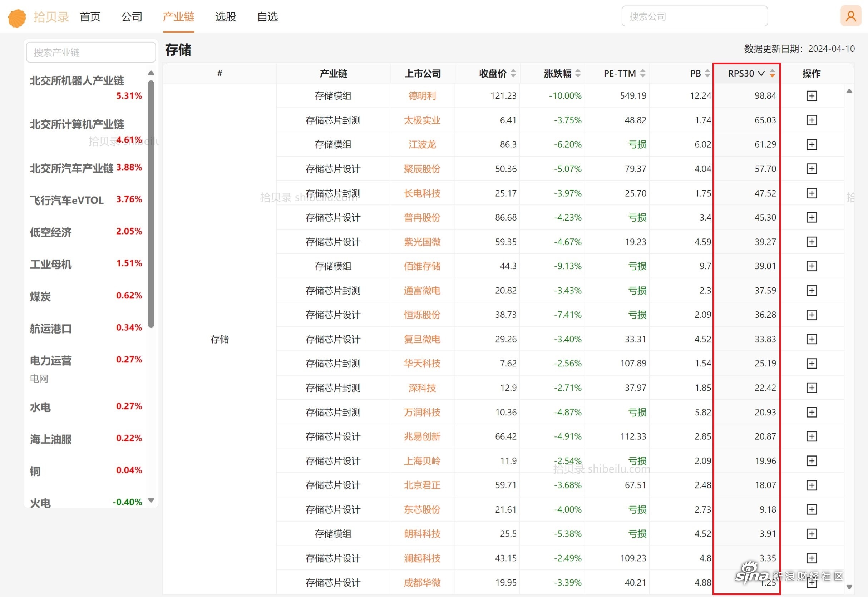Sort table by PE-TTM column arrows
The width and height of the screenshot is (868, 597).
pyautogui.click(x=642, y=73)
